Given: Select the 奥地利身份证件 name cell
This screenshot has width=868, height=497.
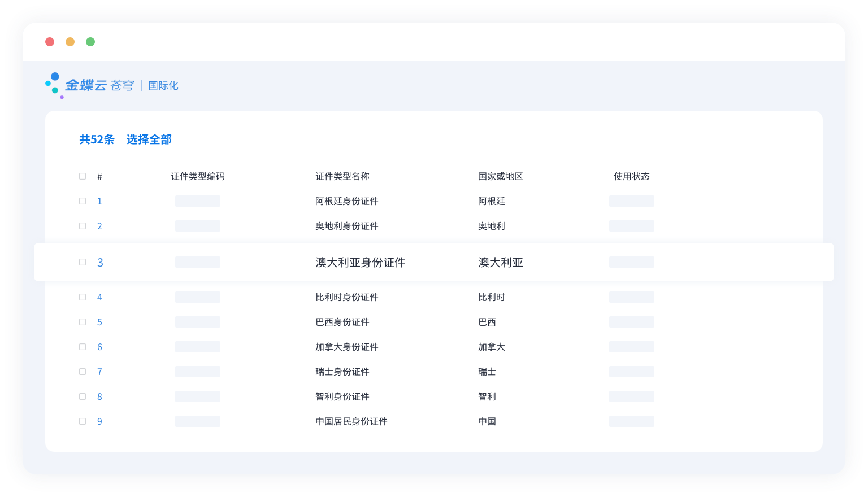Looking at the screenshot, I should [347, 226].
